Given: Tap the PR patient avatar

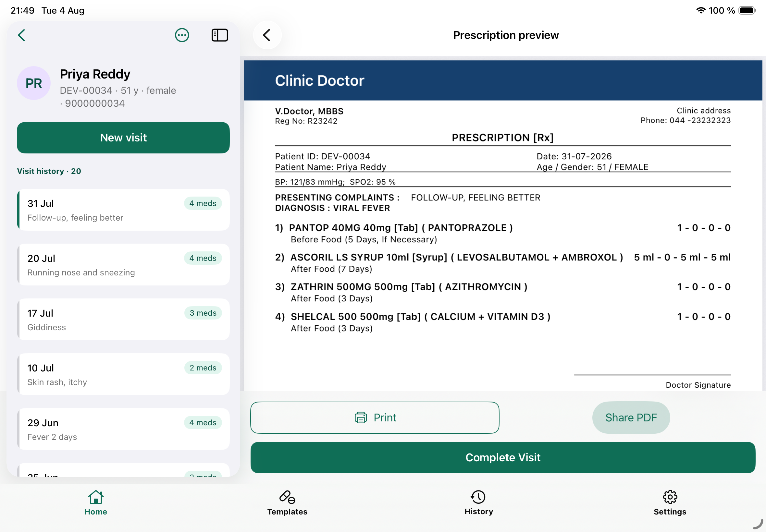Looking at the screenshot, I should point(34,83).
